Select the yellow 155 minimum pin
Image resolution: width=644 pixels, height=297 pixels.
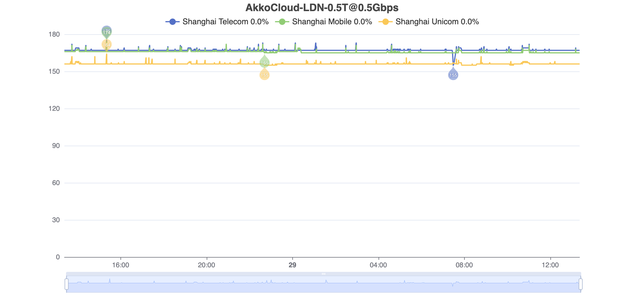click(264, 75)
